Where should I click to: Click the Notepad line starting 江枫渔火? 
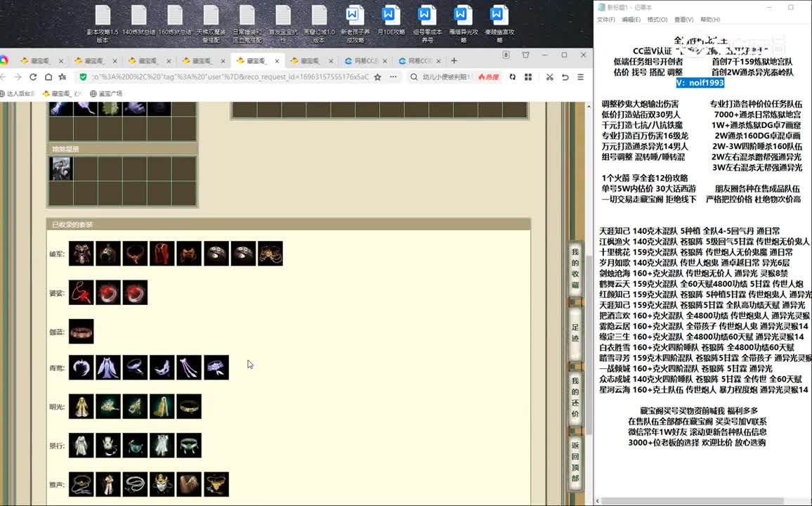[705, 241]
